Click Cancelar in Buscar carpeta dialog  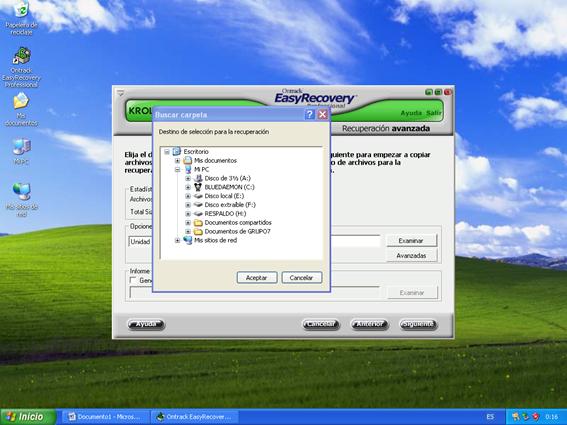pyautogui.click(x=302, y=278)
